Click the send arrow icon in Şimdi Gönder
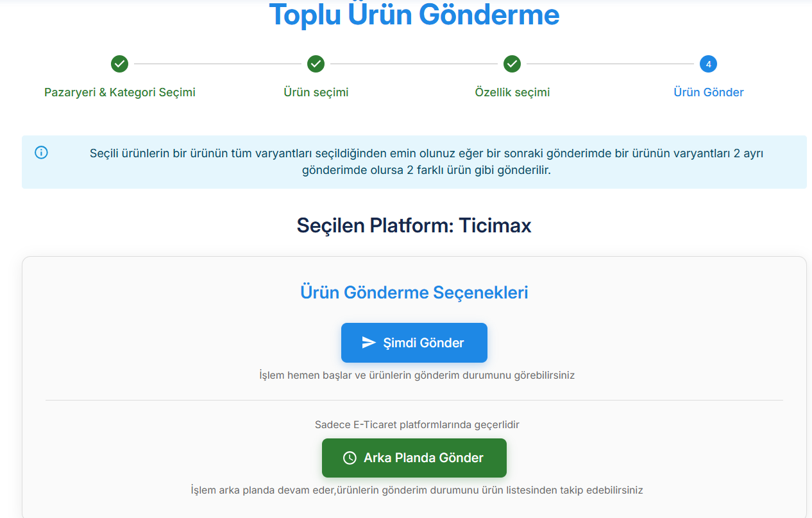The width and height of the screenshot is (812, 518). click(x=369, y=342)
